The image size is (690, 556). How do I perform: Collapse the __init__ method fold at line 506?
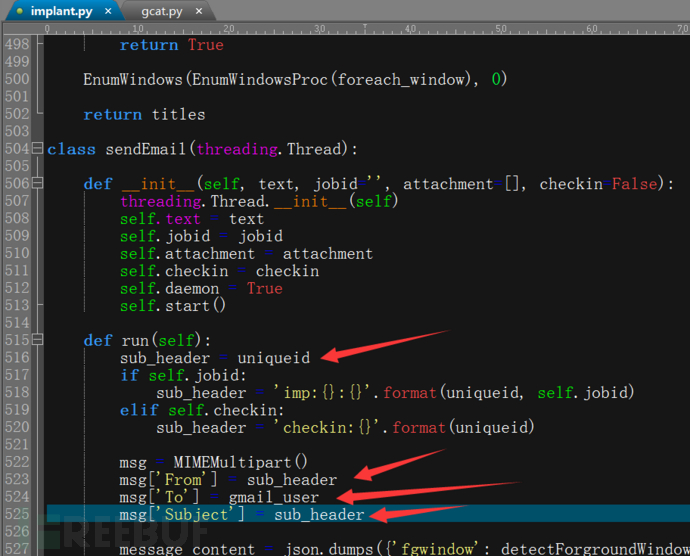pos(38,183)
